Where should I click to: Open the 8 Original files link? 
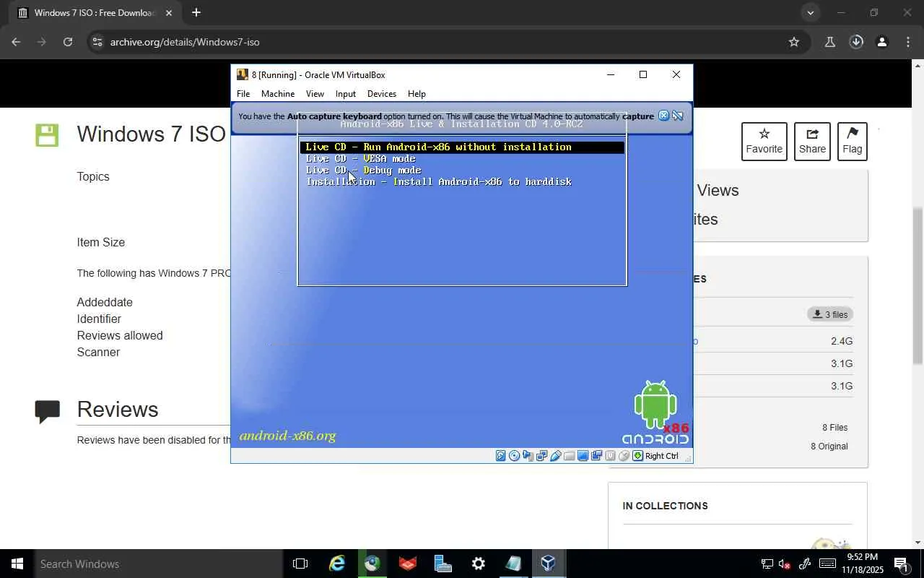(x=829, y=447)
